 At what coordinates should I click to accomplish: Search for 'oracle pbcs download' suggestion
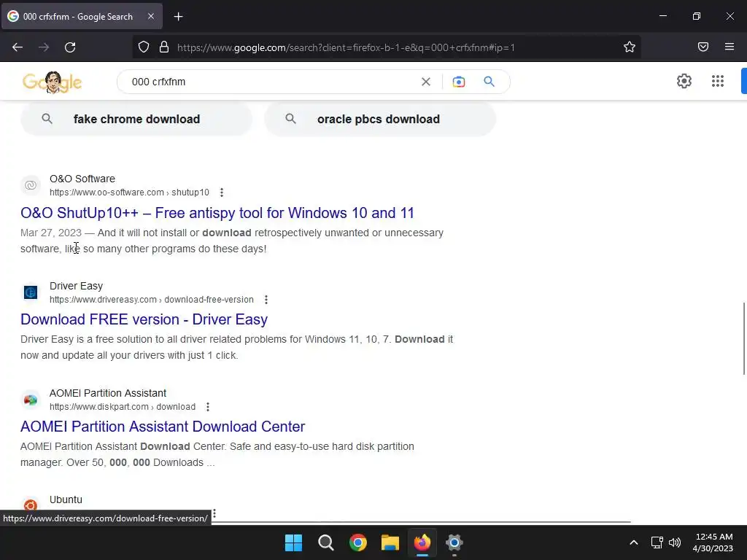coord(379,119)
